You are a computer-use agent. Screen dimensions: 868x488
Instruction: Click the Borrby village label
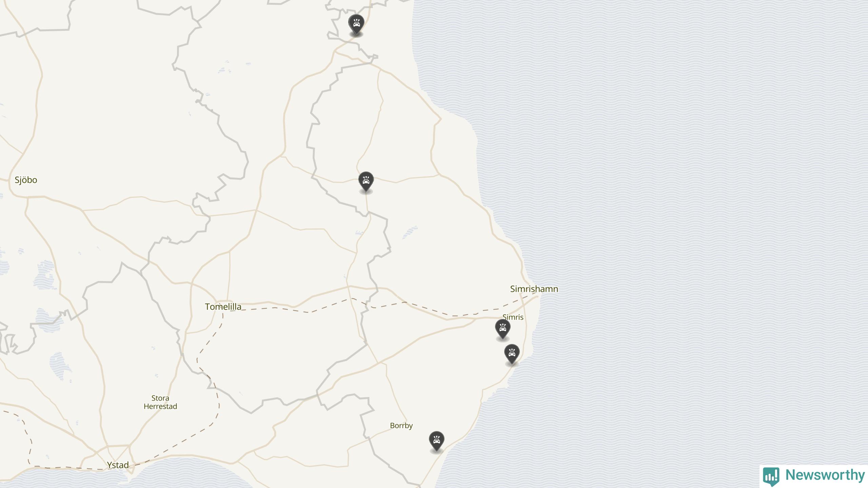401,426
